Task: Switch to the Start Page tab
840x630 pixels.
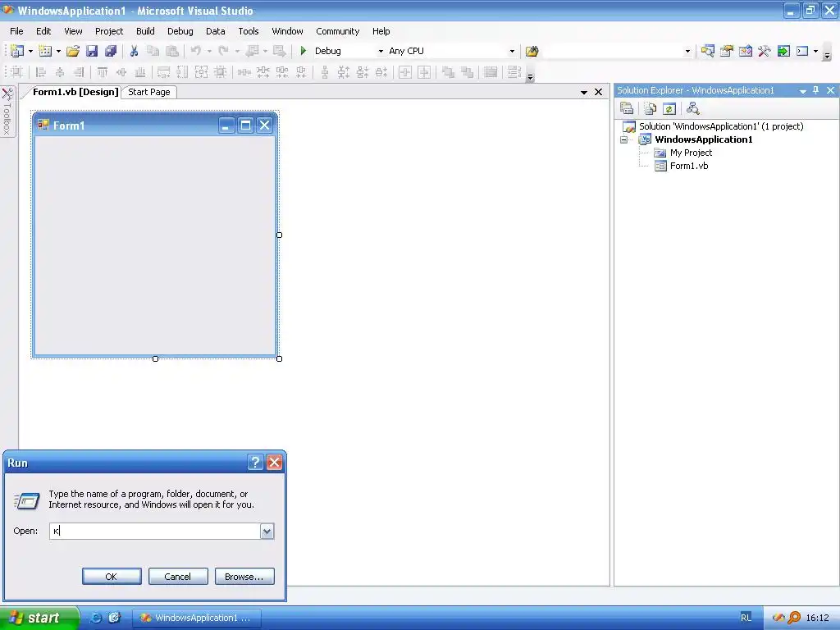Action: [149, 92]
